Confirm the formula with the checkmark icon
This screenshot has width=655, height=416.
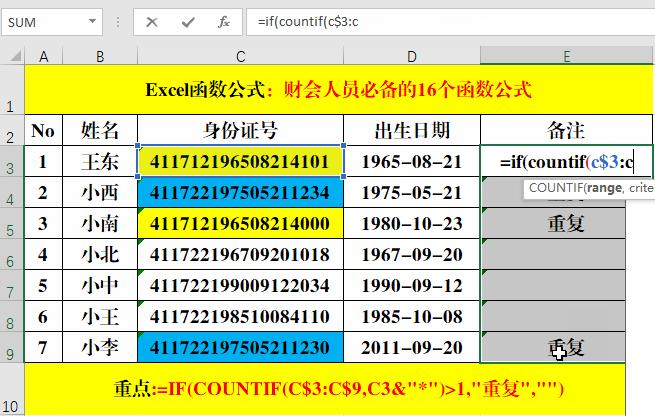tap(188, 22)
